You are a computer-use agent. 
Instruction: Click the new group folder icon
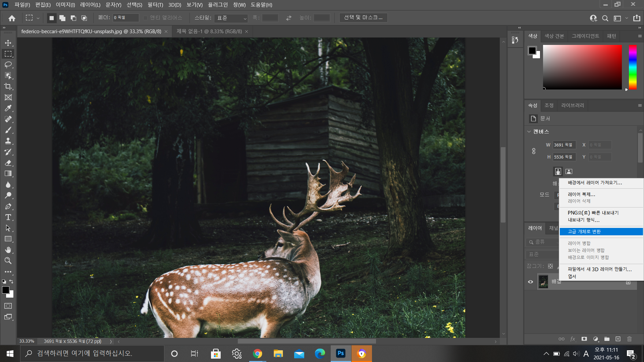pos(607,339)
